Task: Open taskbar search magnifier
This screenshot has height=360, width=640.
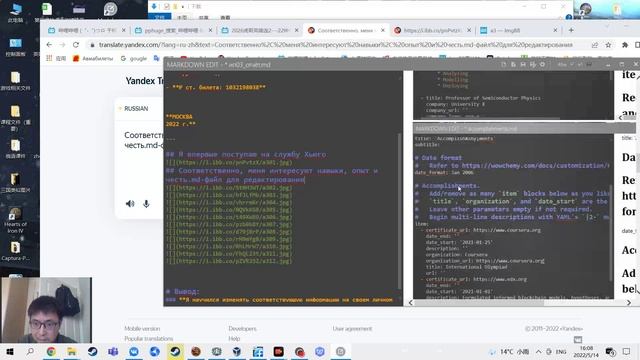Action: click(30, 351)
